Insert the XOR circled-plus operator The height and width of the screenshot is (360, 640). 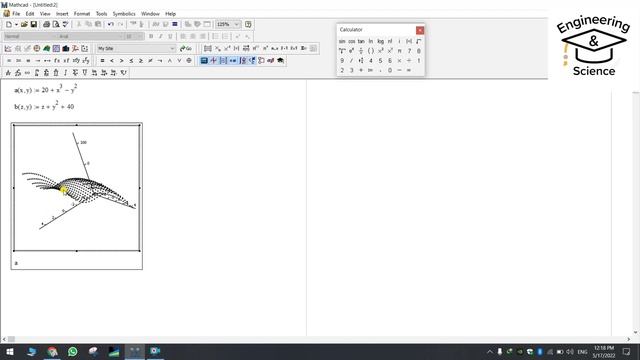pyautogui.click(x=189, y=60)
